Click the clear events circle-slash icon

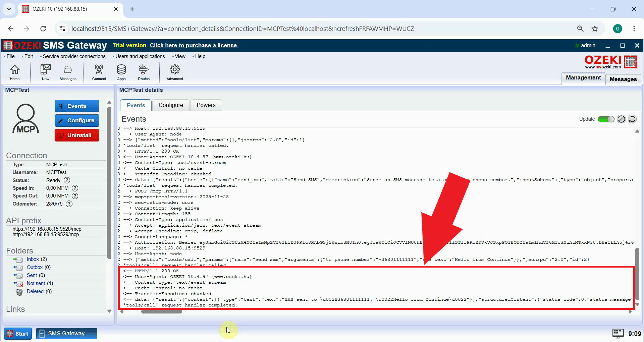click(621, 119)
